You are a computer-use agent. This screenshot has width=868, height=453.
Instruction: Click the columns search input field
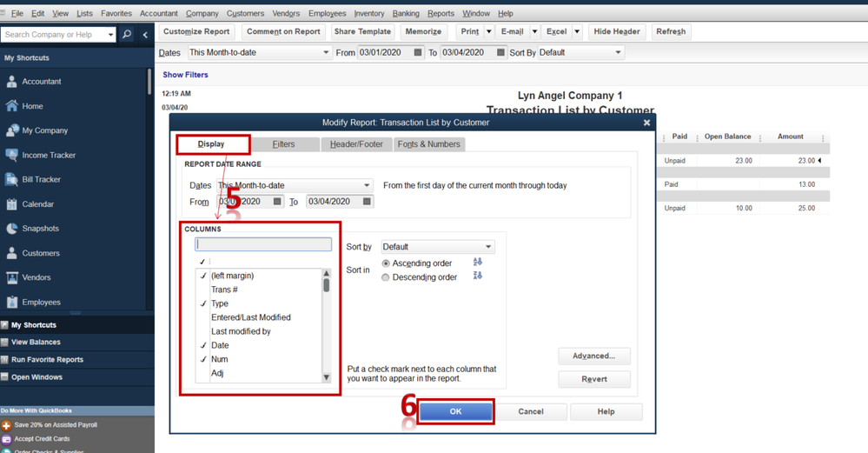(x=263, y=244)
